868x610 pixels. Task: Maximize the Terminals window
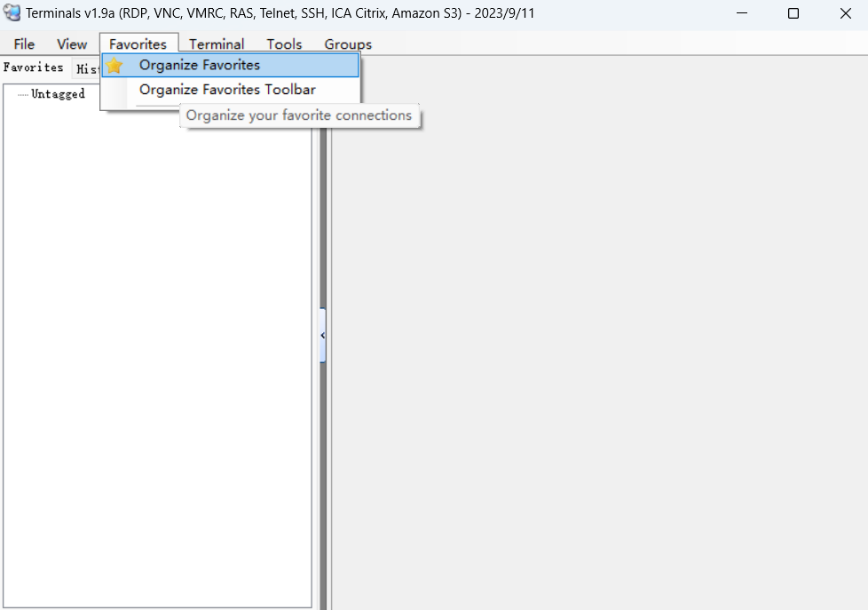coord(793,12)
